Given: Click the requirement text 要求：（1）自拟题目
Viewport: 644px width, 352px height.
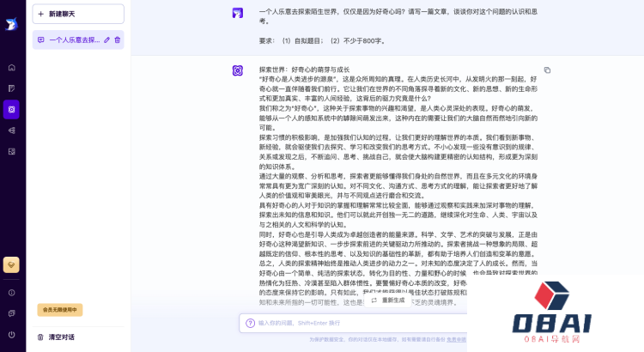Looking at the screenshot, I should [291, 41].
